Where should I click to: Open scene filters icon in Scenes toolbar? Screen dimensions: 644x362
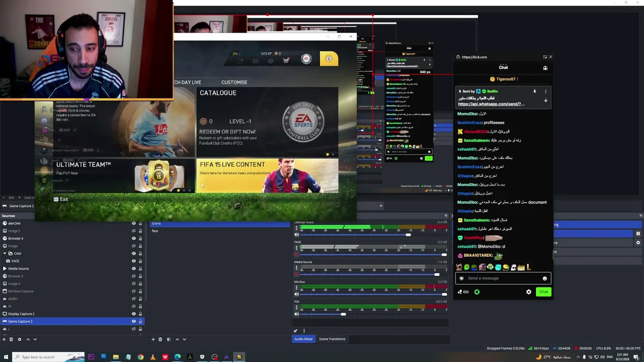(169, 339)
